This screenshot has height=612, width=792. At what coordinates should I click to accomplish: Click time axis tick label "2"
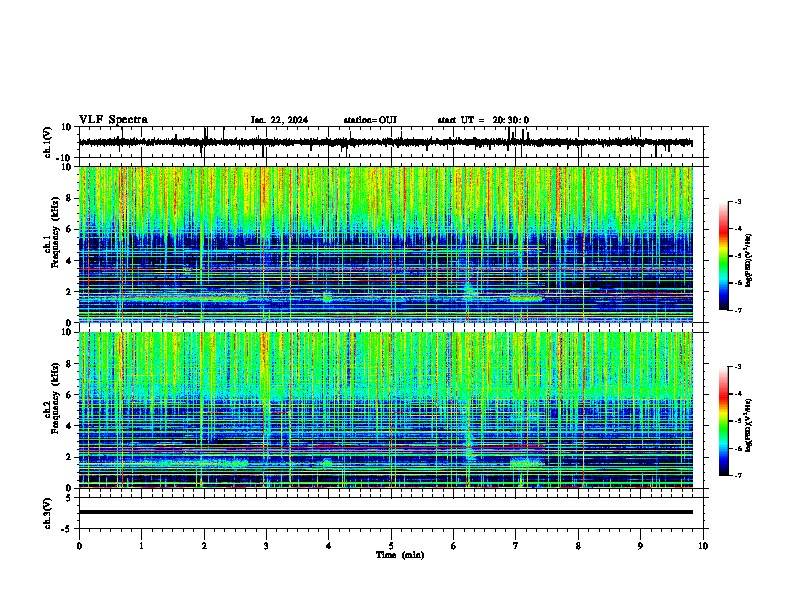204,546
